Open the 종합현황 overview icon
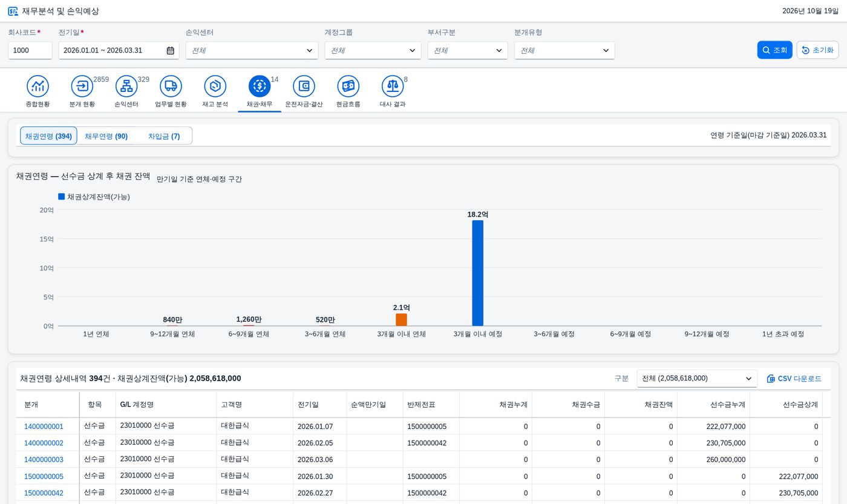847x504 pixels. [x=38, y=87]
